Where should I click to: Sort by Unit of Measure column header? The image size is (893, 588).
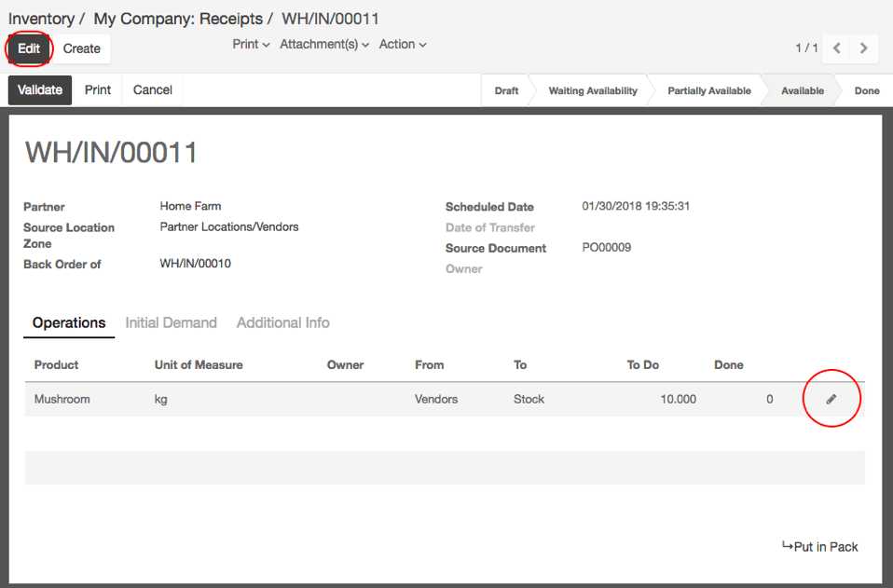tap(199, 365)
